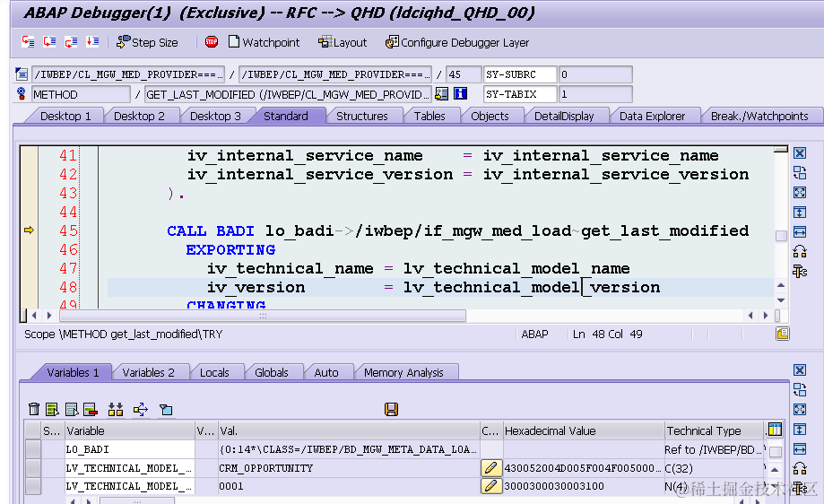Image resolution: width=824 pixels, height=504 pixels.
Task: Maximize the source code tool to full screen
Action: click(799, 192)
